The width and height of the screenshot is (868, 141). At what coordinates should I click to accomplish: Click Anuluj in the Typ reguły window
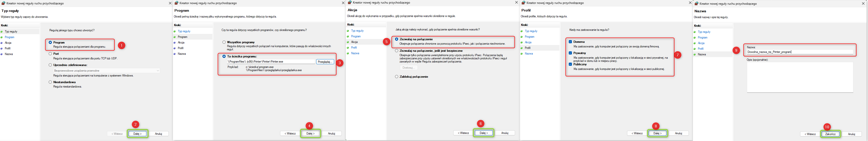pos(159,134)
